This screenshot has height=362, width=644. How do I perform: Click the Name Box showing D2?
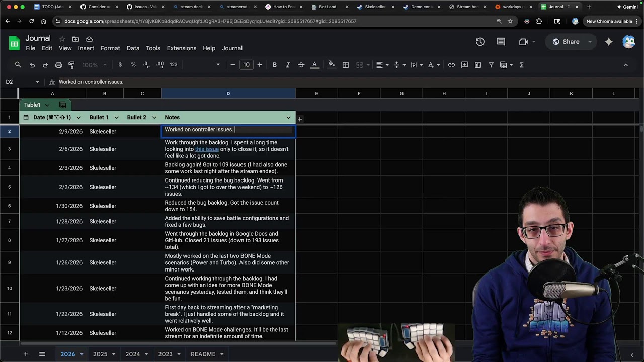(x=23, y=82)
